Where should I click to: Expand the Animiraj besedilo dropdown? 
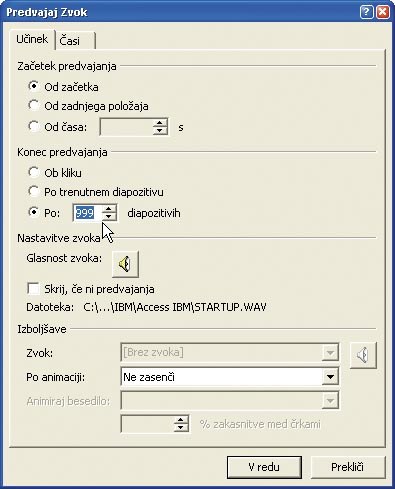click(330, 401)
